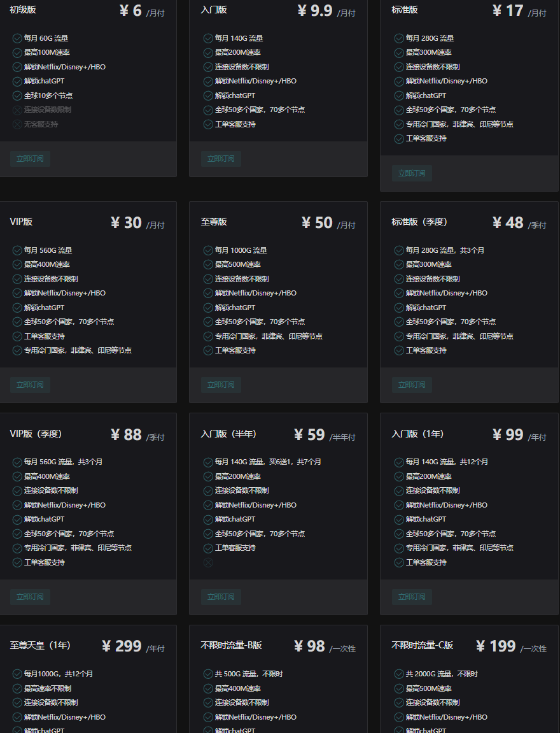Subscribe to the 初级版 plan via 立即订阅
560x733 pixels.
(x=30, y=159)
